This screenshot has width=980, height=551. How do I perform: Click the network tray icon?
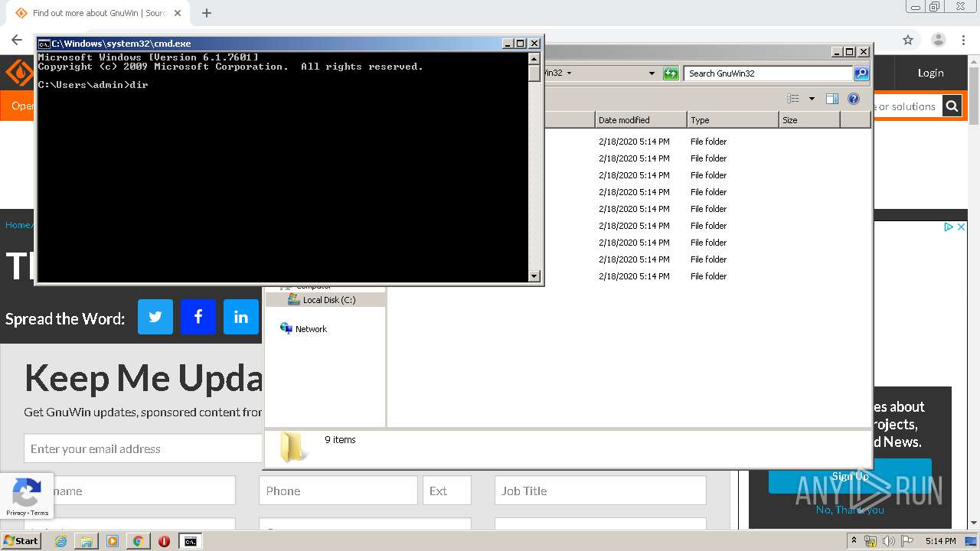click(871, 541)
